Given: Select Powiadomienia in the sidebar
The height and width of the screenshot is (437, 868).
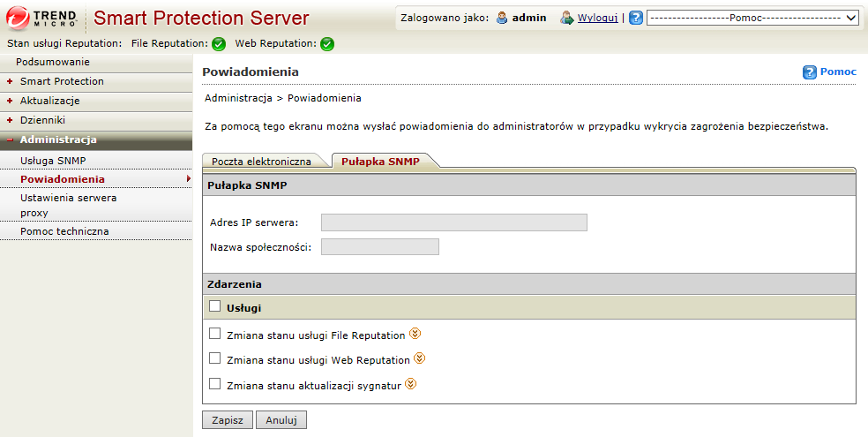Looking at the screenshot, I should (x=63, y=179).
